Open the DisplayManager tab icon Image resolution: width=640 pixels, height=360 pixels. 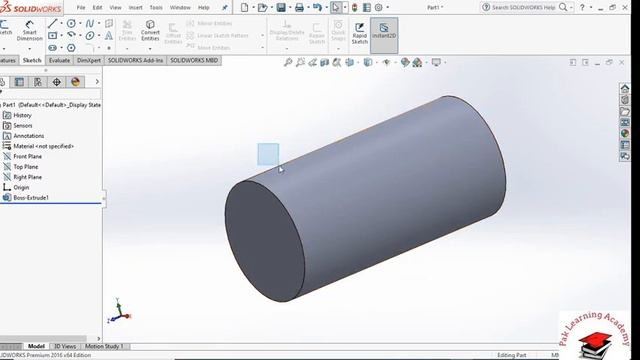(x=76, y=82)
